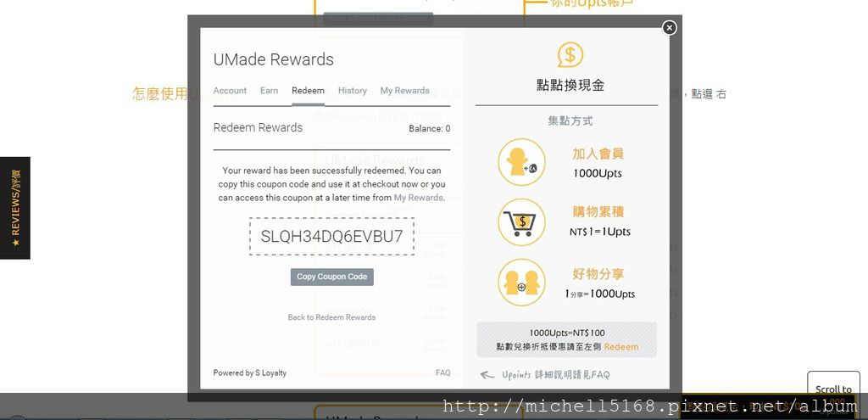This screenshot has width=868, height=420.
Task: Click the dollar speech bubble icon
Action: pos(570,55)
